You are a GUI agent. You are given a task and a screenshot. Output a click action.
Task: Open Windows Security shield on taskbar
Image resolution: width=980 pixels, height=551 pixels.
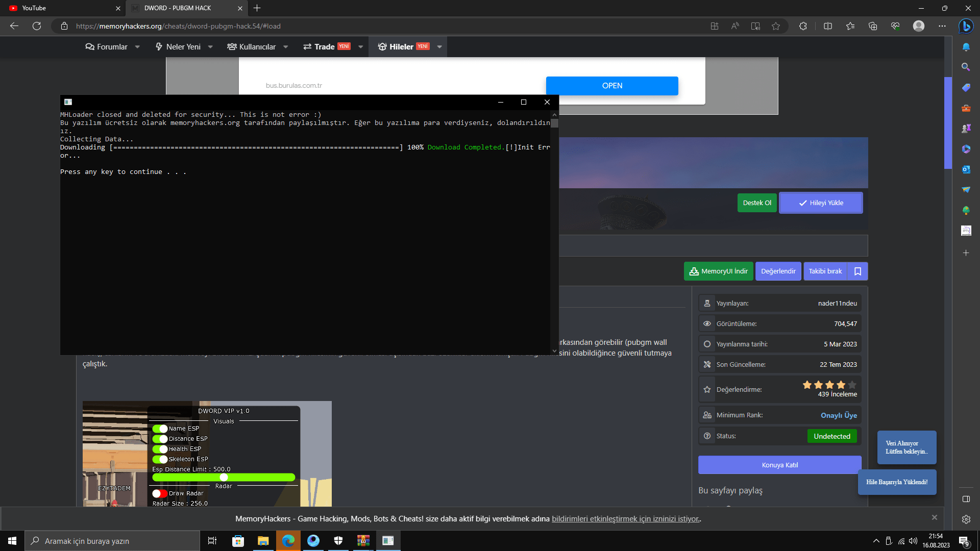(338, 541)
